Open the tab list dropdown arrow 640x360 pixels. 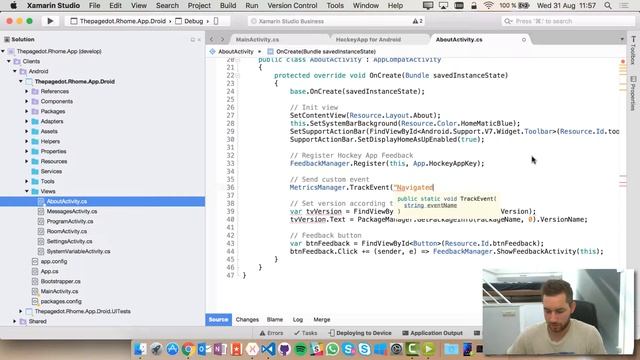[622, 40]
